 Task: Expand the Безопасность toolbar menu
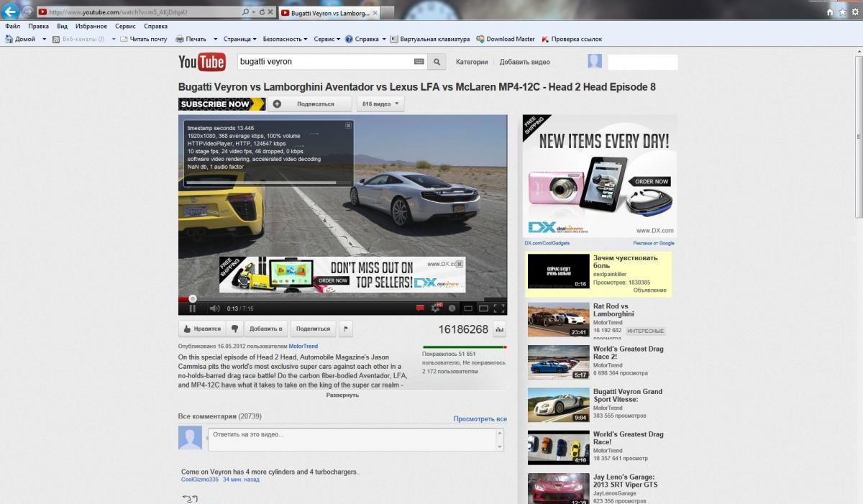tap(285, 39)
